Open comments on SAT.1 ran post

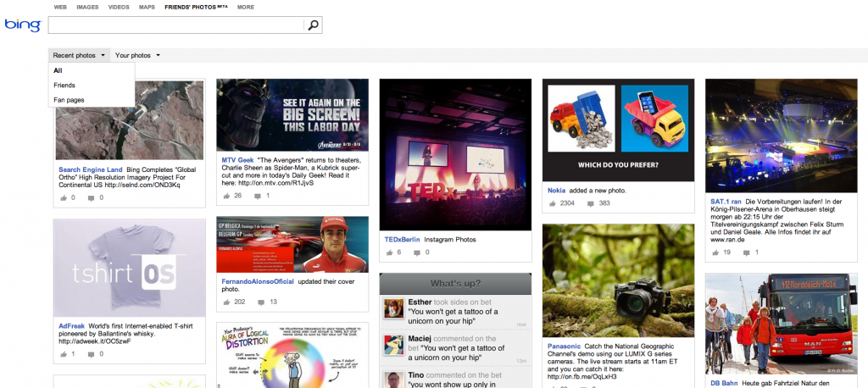point(747,252)
